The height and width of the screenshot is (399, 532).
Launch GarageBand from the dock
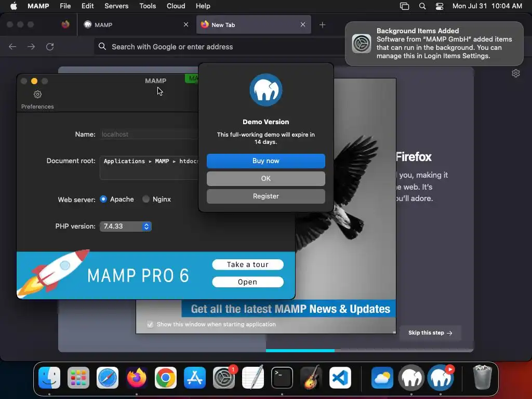311,378
